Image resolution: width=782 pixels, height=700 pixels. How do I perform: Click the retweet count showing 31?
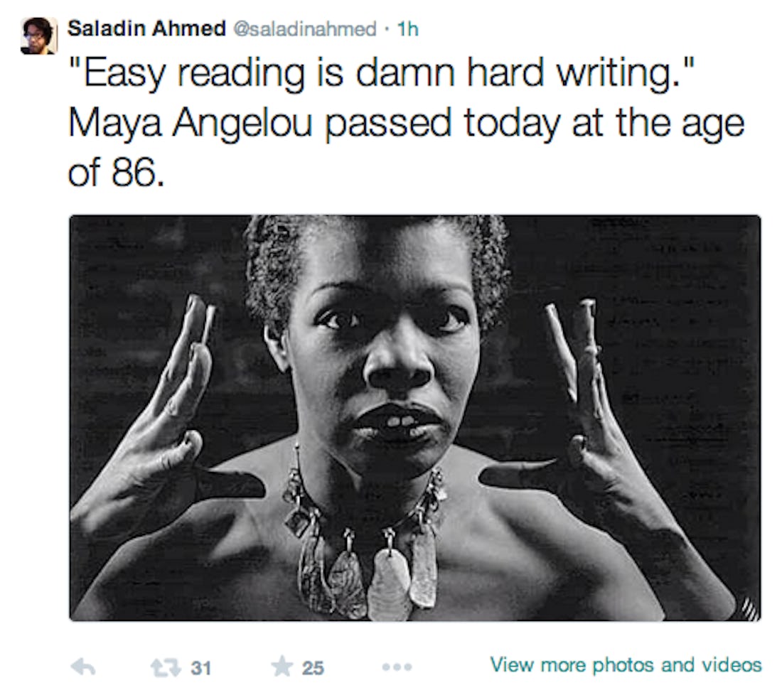pos(199,668)
